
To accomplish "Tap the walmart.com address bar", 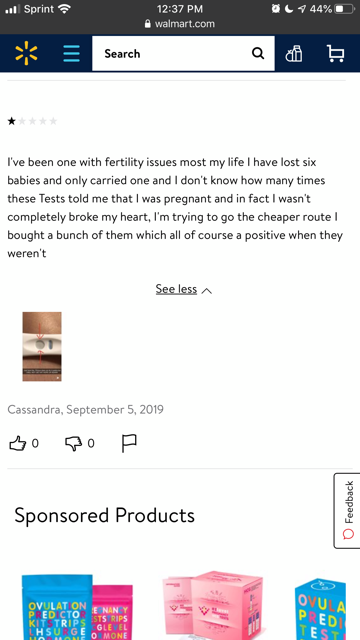I will pyautogui.click(x=180, y=24).
